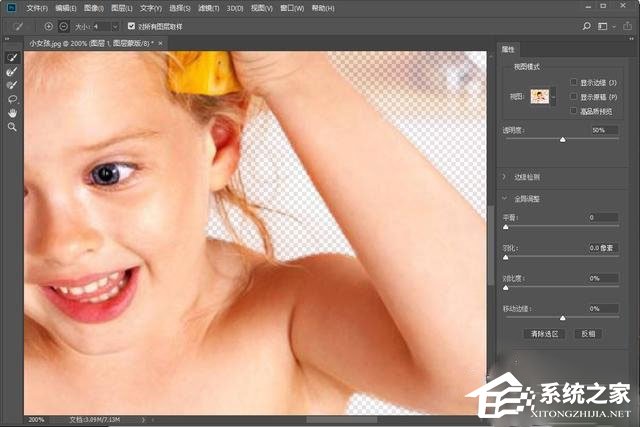
Task: Enable the 显示原稿 (P) checkbox
Action: (573, 97)
